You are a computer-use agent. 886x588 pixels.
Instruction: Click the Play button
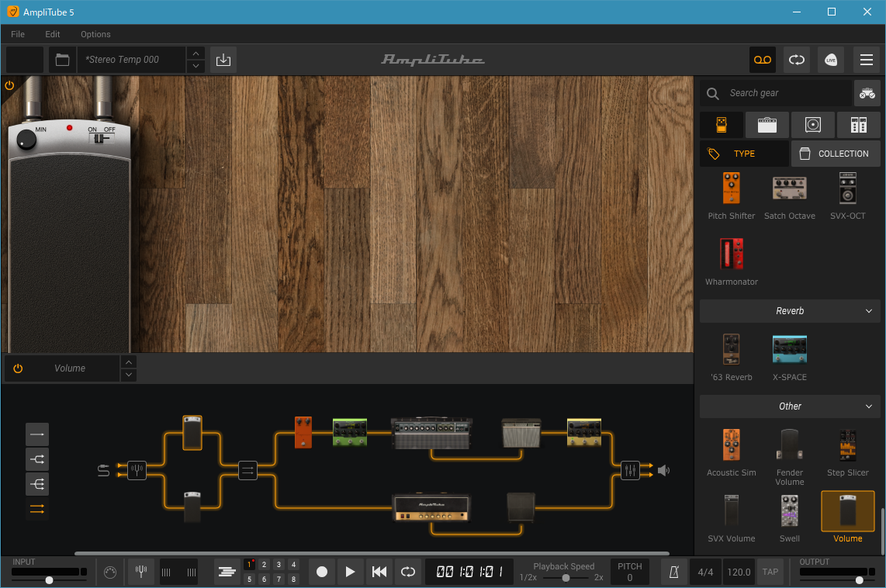pyautogui.click(x=350, y=572)
